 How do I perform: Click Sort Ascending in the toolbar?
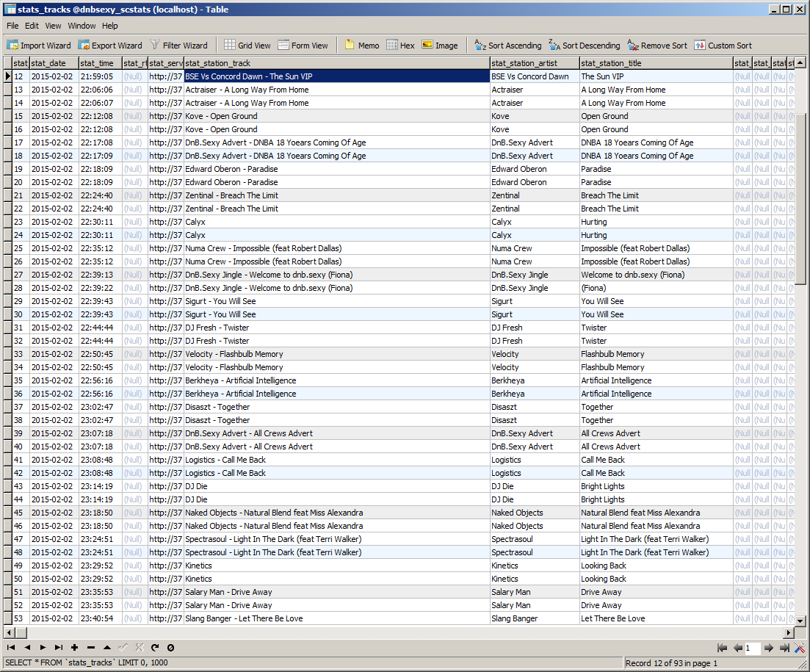pos(507,46)
